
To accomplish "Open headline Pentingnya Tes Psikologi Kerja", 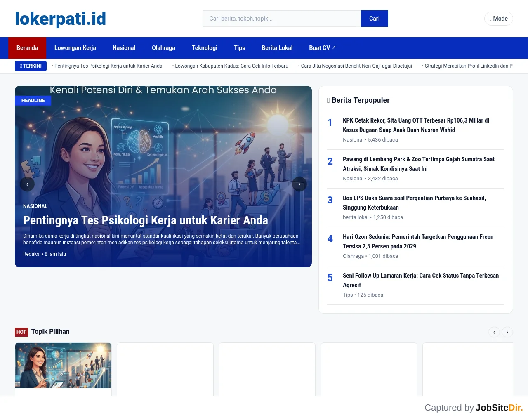I will coord(146,220).
